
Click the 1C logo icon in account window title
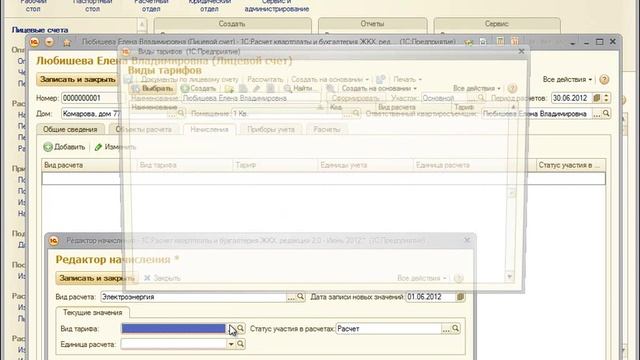(34, 42)
